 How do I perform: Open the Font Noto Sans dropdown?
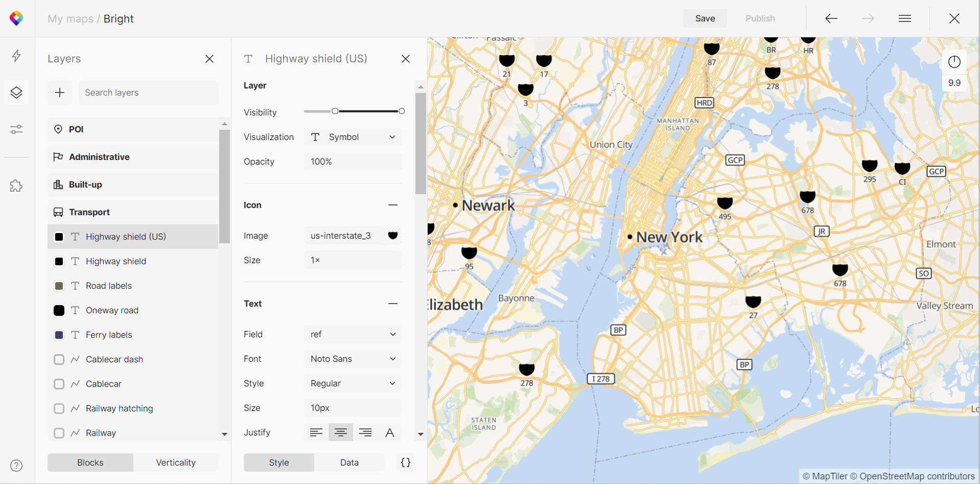pyautogui.click(x=353, y=359)
